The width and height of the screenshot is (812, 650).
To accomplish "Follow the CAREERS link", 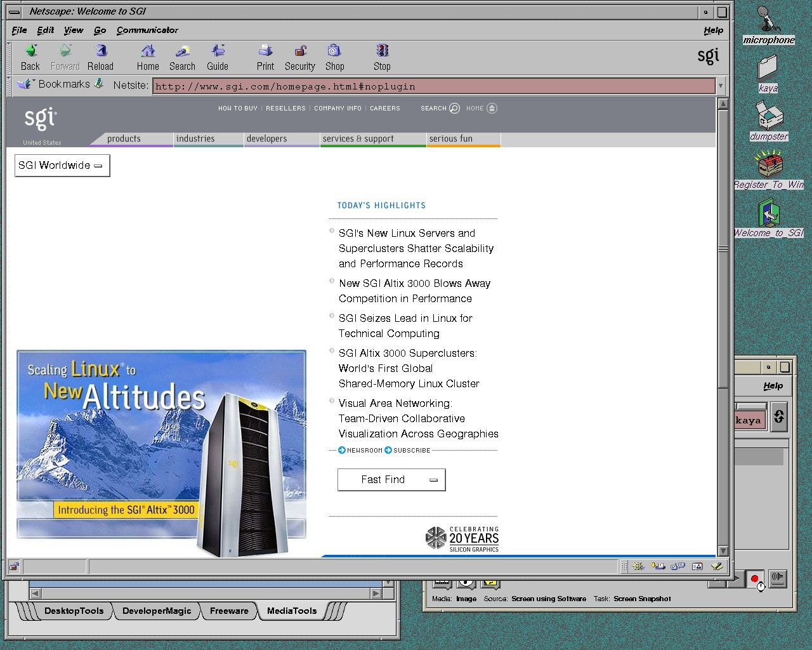I will click(x=385, y=109).
